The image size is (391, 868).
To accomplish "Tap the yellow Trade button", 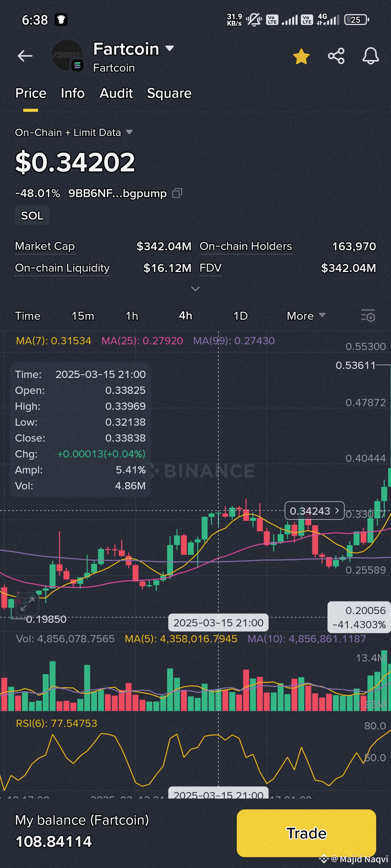I will 306,833.
